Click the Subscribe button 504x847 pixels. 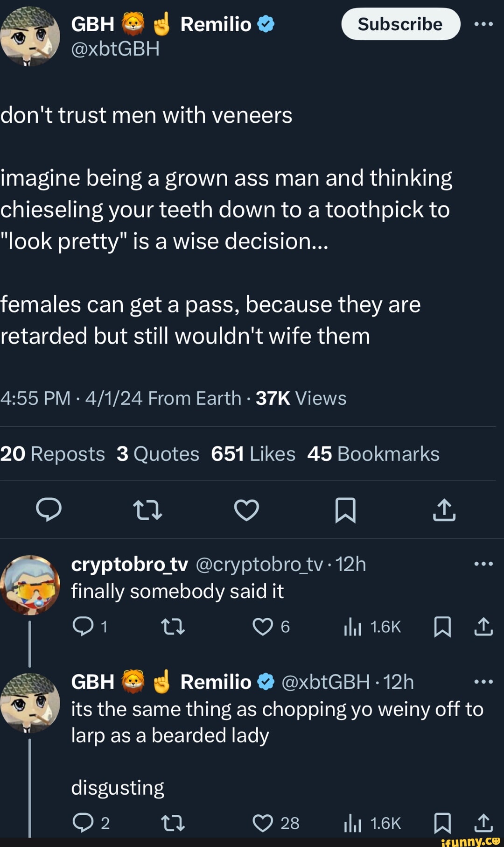pyautogui.click(x=400, y=24)
